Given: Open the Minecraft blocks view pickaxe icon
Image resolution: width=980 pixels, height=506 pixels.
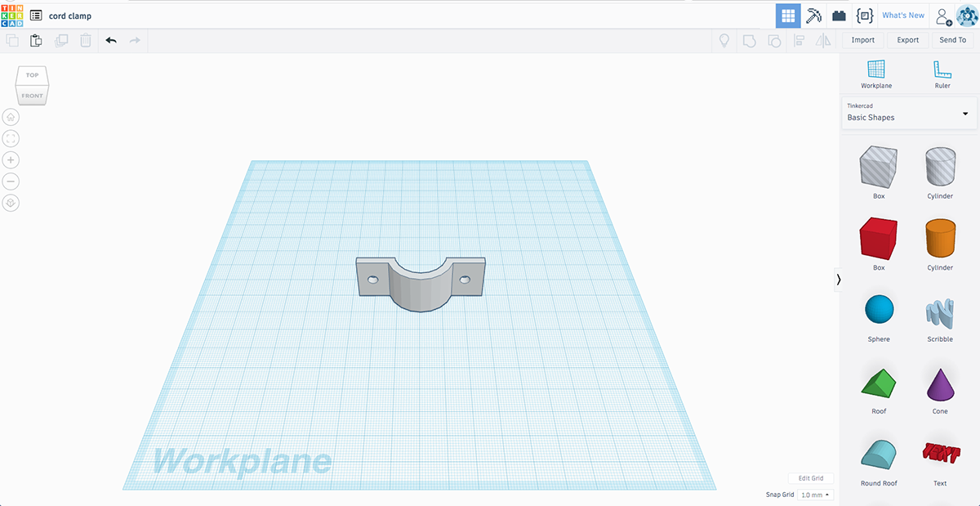Looking at the screenshot, I should [x=813, y=16].
